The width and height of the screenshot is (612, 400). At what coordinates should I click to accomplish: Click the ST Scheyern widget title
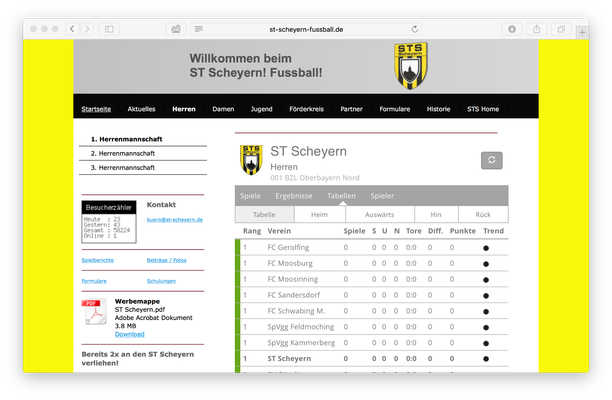tap(308, 151)
